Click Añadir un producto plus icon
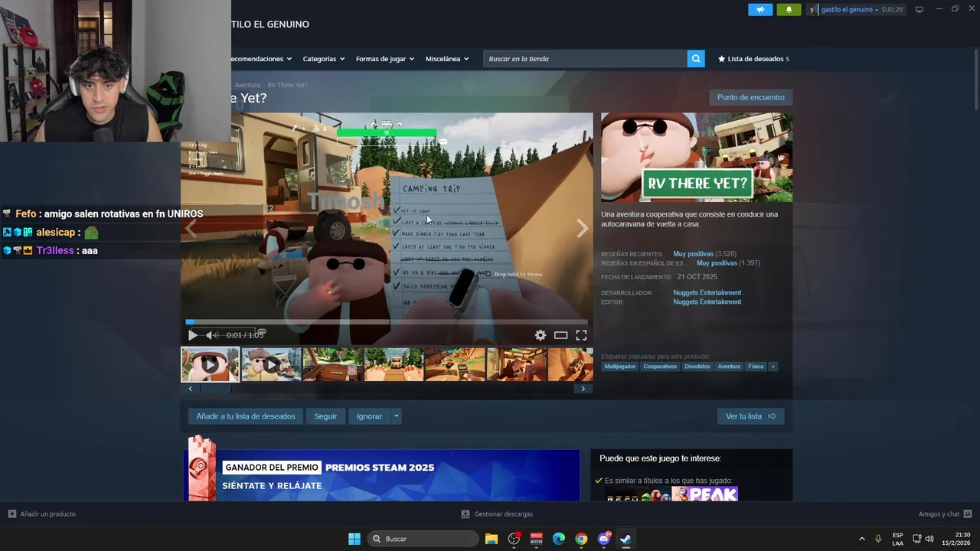The width and height of the screenshot is (980, 551). [12, 514]
